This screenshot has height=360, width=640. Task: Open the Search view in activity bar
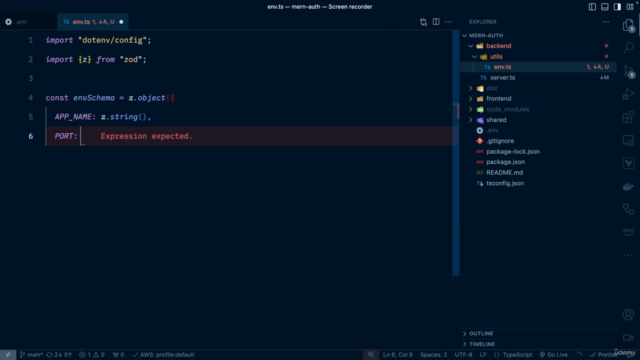[629, 47]
